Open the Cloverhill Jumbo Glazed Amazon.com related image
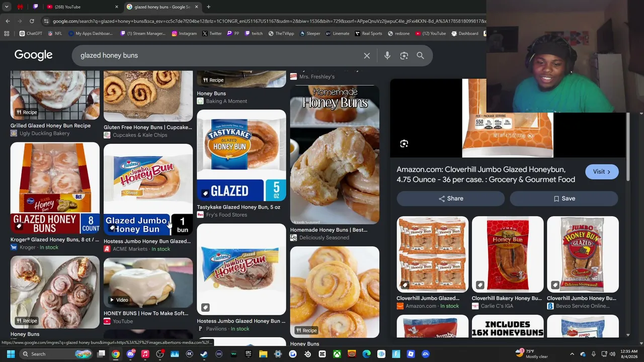Screen dimensions: 644x362 point(433,255)
